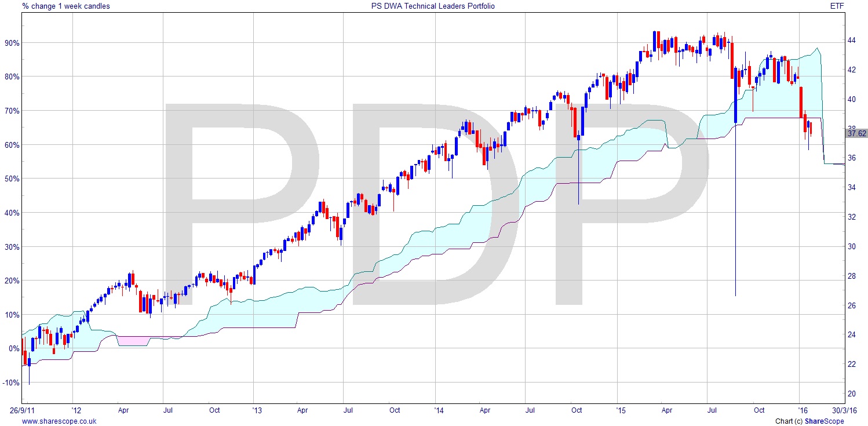868x426 pixels.
Task: Click the 'PS DWA Technical Leaders Portfolio' title
Action: click(x=432, y=6)
